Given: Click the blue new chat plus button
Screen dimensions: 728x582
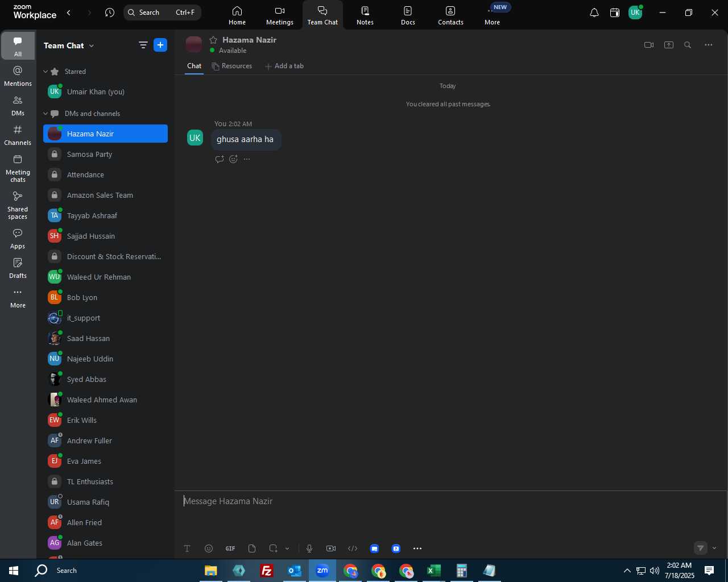Looking at the screenshot, I should [160, 45].
